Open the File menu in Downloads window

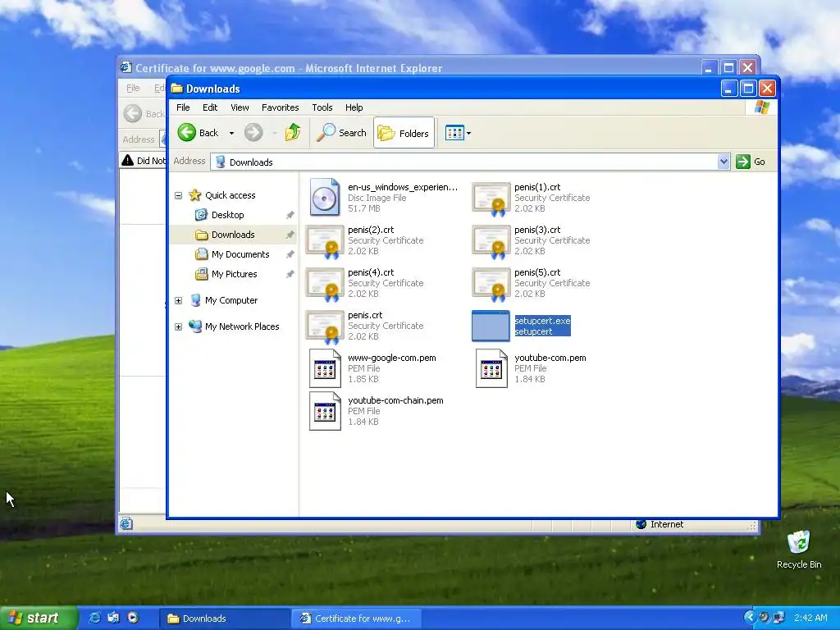click(x=183, y=107)
